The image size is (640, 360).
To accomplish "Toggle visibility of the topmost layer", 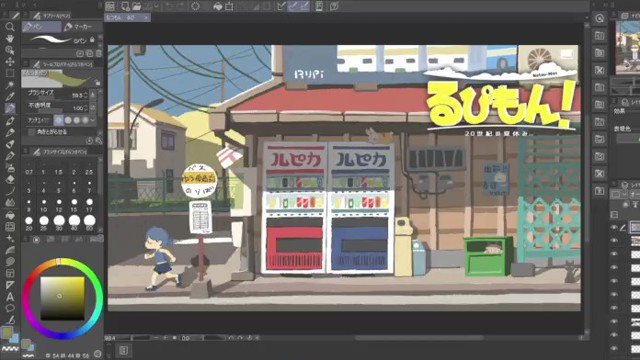I will [x=614, y=228].
